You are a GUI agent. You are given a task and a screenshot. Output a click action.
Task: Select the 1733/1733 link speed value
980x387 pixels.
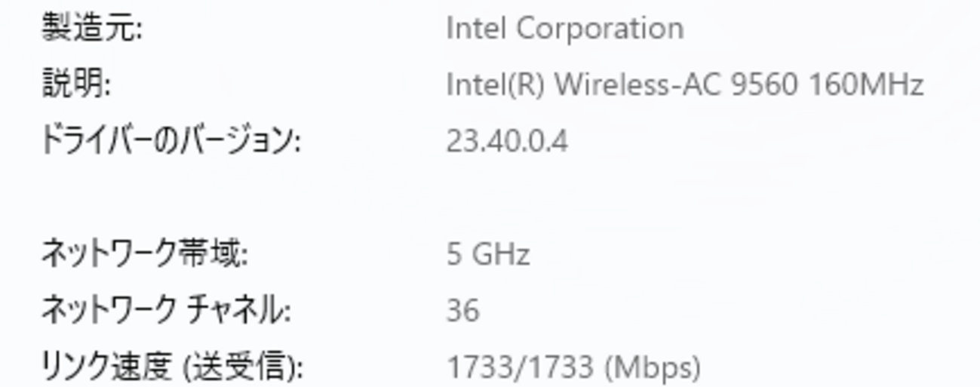tap(520, 367)
